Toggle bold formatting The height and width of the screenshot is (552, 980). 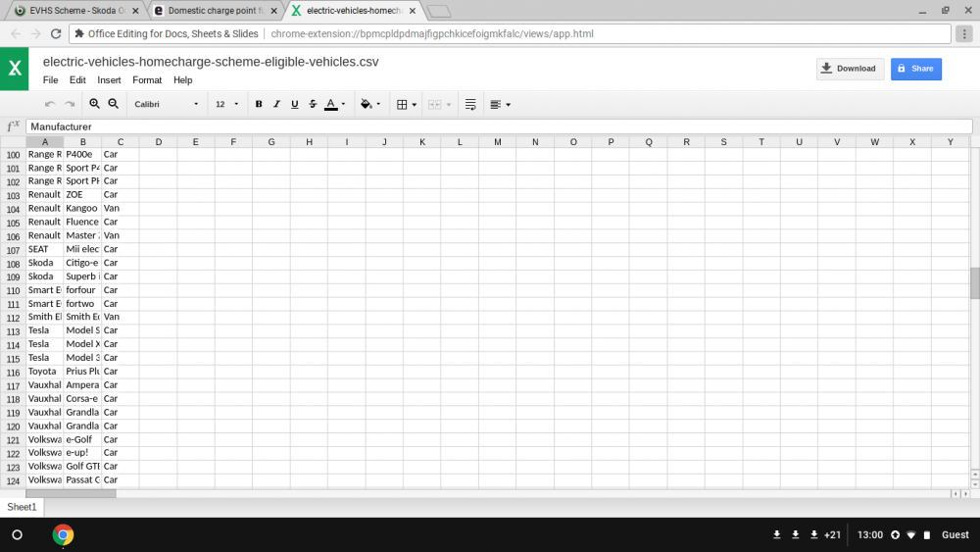[x=259, y=104]
